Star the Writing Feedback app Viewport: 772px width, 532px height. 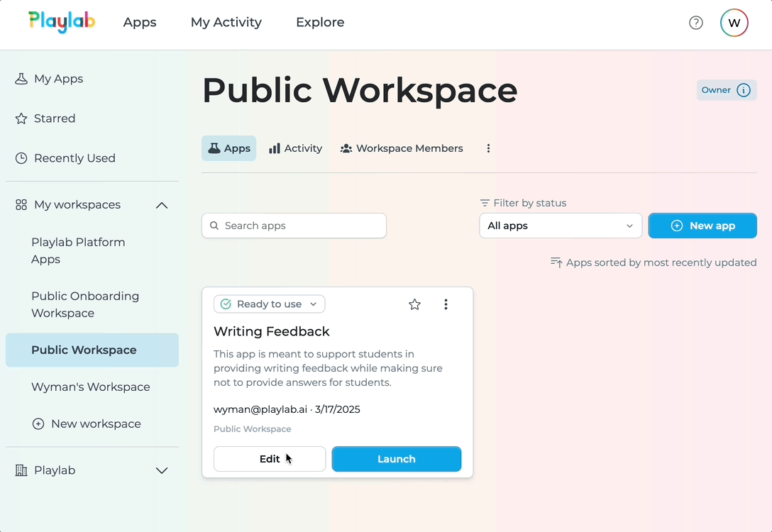[414, 304]
